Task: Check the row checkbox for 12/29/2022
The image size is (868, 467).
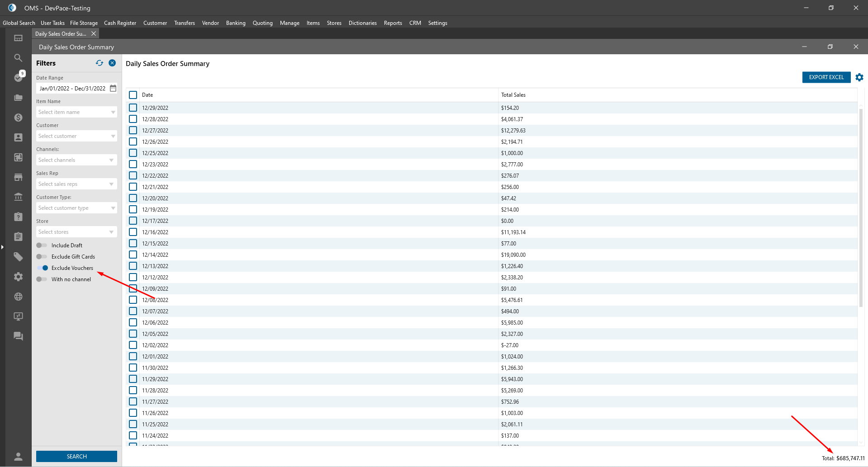Action: coord(133,108)
